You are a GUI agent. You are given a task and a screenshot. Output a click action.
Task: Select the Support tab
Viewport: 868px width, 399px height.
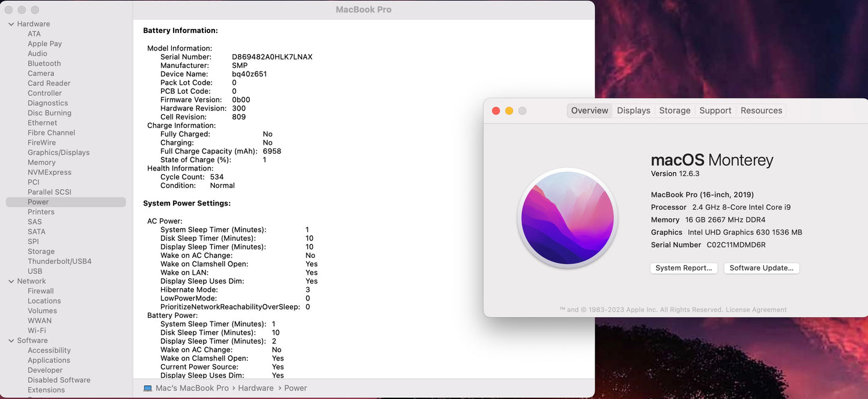pos(715,111)
